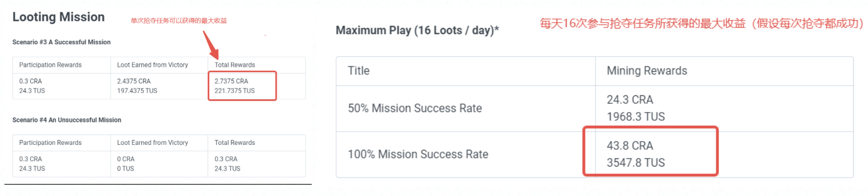Click the 197.4375 TUS loot value
This screenshot has width=868, height=196.
(x=137, y=91)
